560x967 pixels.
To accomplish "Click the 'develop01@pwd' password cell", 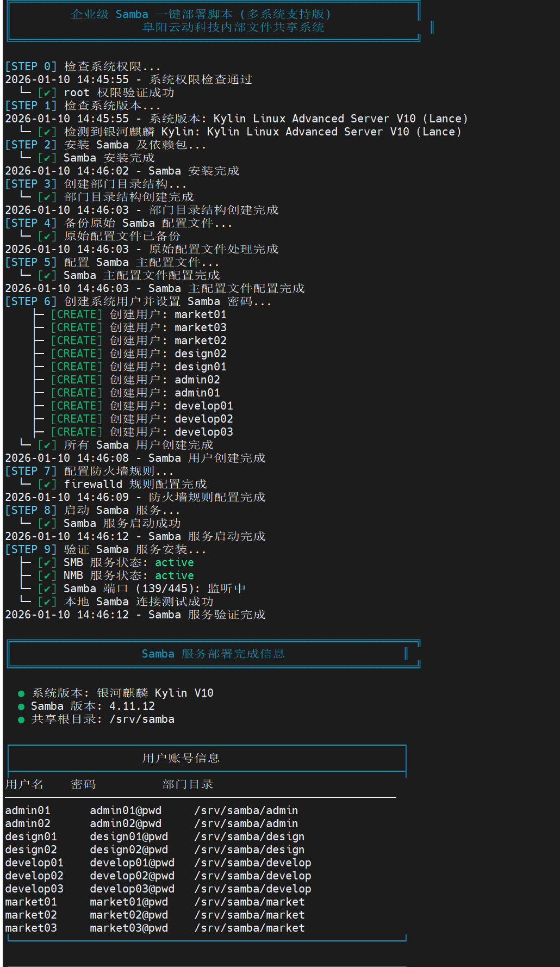I will coord(132,863).
